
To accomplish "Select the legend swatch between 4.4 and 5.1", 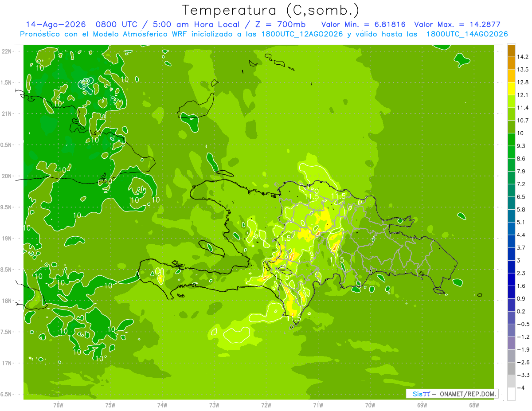I will pyautogui.click(x=511, y=229).
